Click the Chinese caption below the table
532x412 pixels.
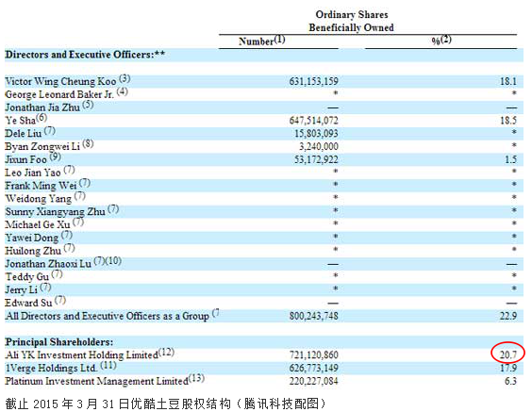(166, 404)
